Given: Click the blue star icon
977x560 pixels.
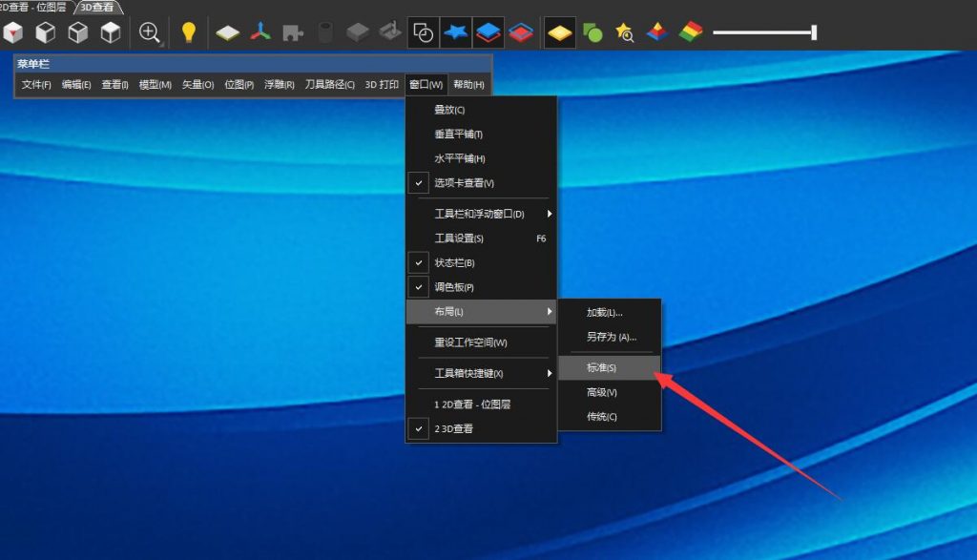Looking at the screenshot, I should (455, 32).
